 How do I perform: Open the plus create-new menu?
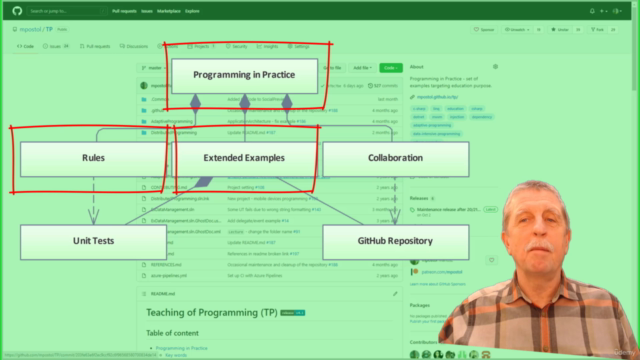tap(604, 11)
